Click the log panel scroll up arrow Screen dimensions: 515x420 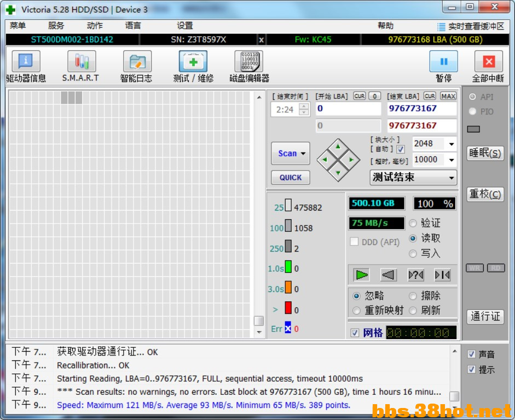tap(455, 352)
